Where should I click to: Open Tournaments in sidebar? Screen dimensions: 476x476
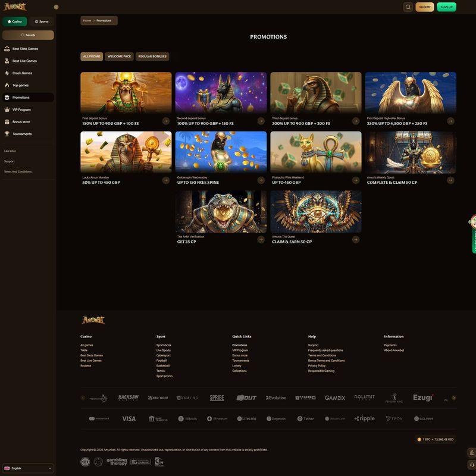pyautogui.click(x=28, y=134)
